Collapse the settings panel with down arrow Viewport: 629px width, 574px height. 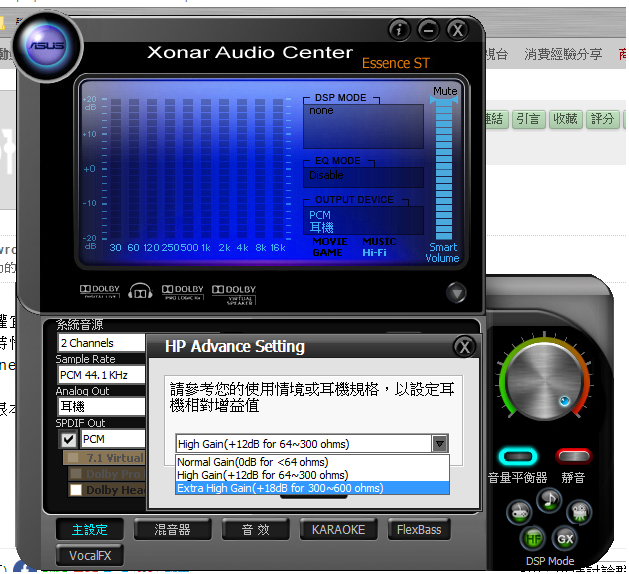pyautogui.click(x=456, y=292)
